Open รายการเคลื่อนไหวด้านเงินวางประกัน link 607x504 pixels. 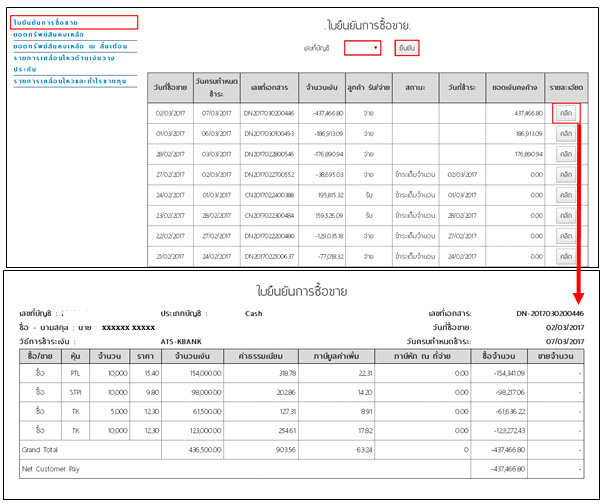tap(64, 63)
